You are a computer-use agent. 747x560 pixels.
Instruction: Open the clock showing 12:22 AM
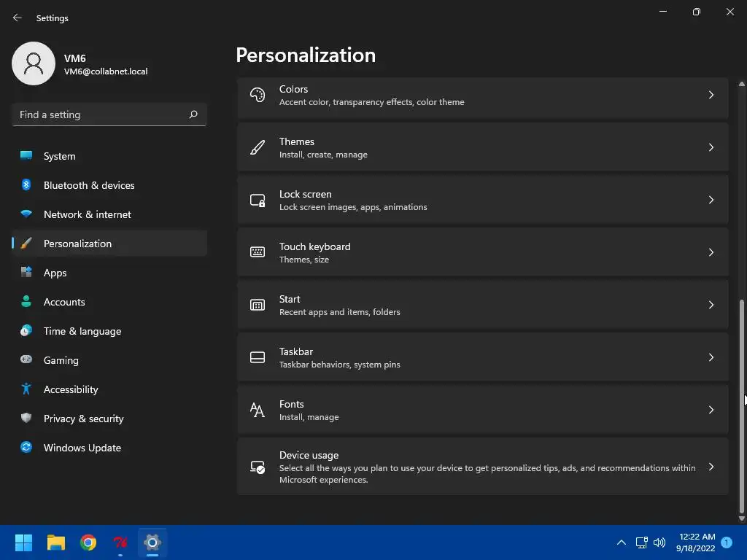point(695,542)
